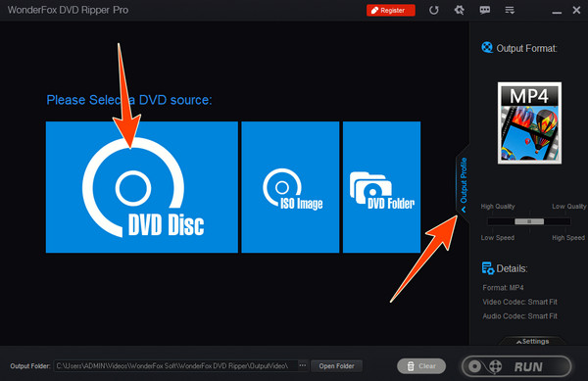Viewport: 588px width, 381px height.
Task: Adjust the quality/speed slider handle
Action: pos(529,221)
